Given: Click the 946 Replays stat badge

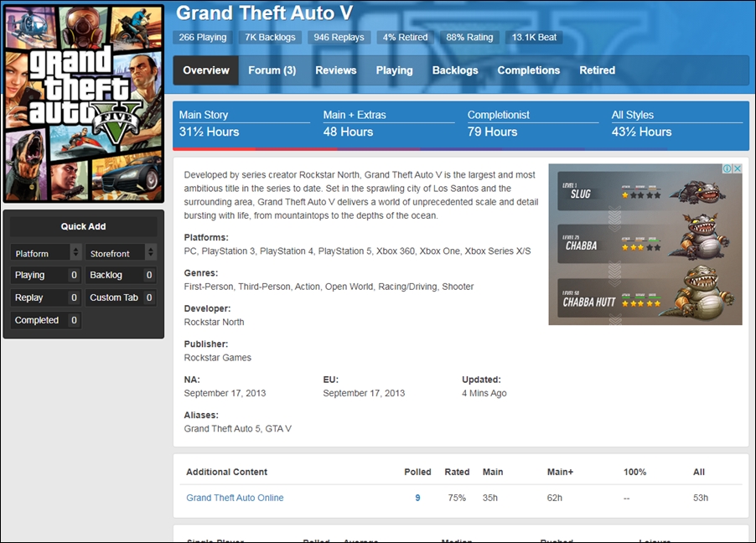Looking at the screenshot, I should (339, 37).
